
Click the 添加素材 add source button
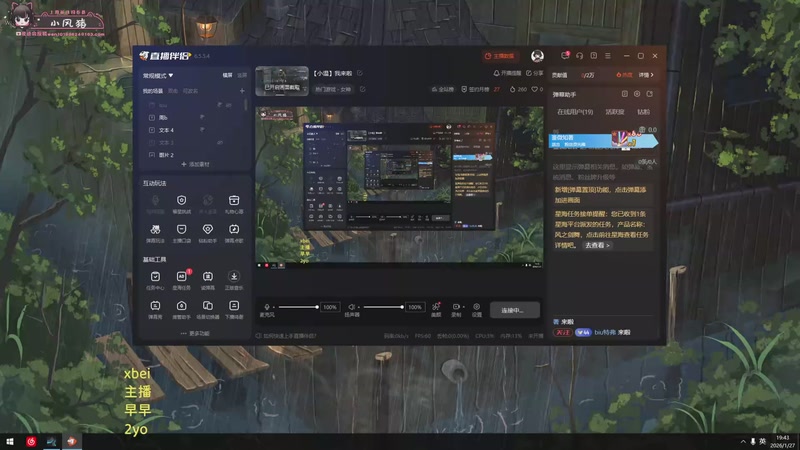pos(195,164)
